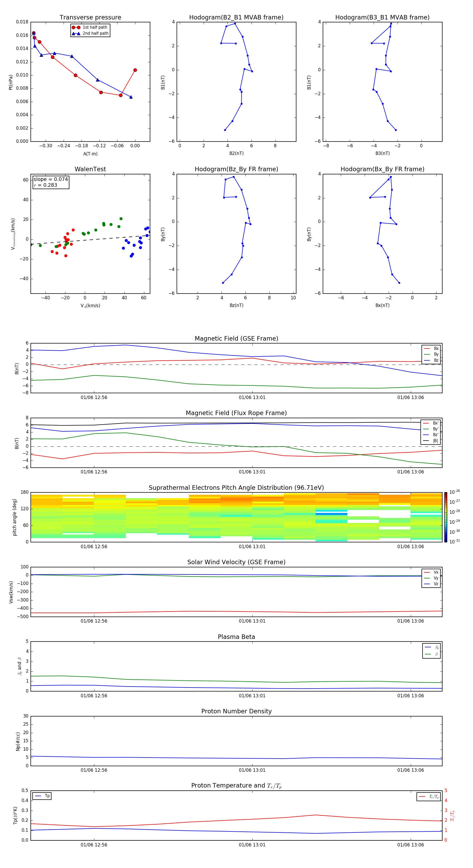This screenshot has height=868, width=473.
Task: Click the 'Hodogram(Bz_By FR frame)' title
Action: click(236, 169)
